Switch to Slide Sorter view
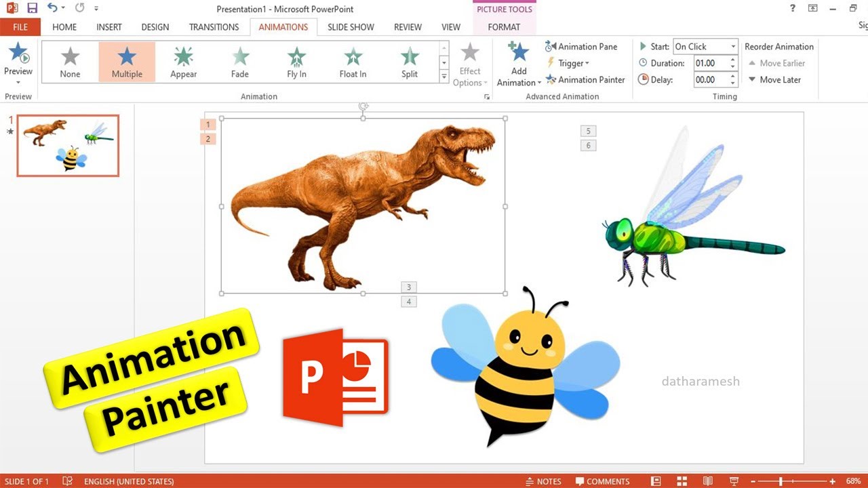The image size is (868, 488). (682, 481)
